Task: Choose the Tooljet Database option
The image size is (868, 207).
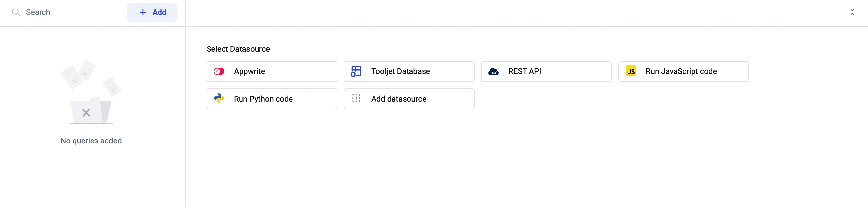Action: coord(409,71)
